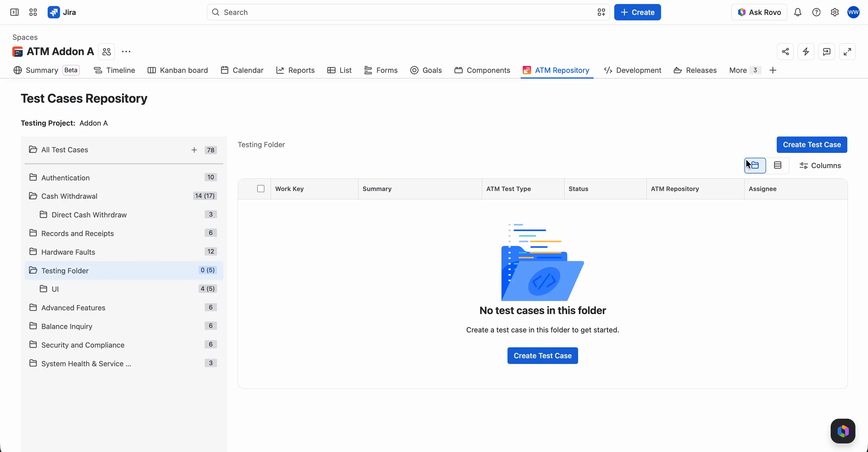
Task: Open the Hardware Faults folder
Action: (124, 252)
